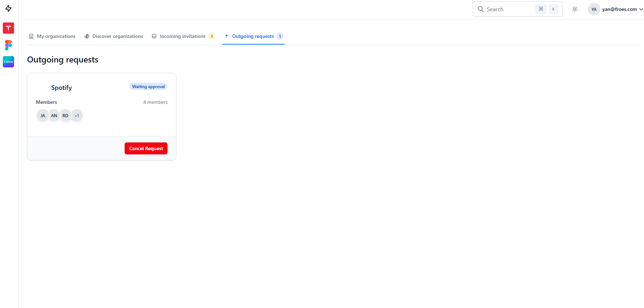Image resolution: width=644 pixels, height=308 pixels.
Task: Open the Figma organization in sidebar
Action: (x=8, y=45)
